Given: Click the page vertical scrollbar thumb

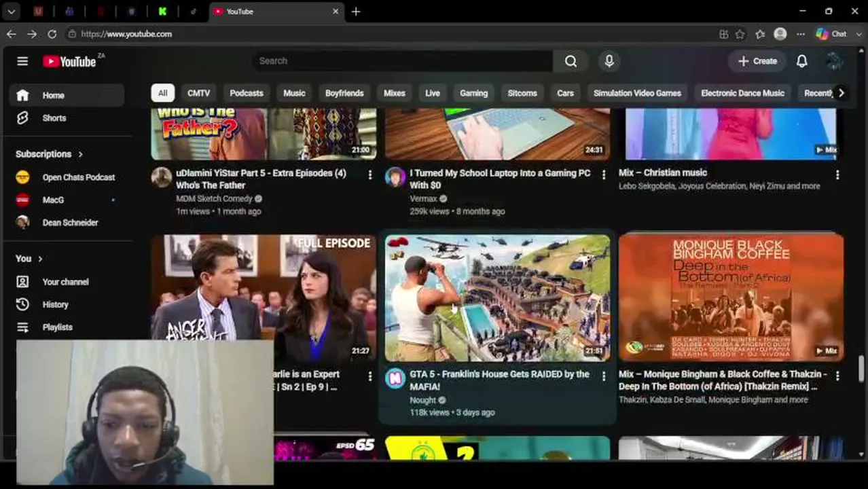Looking at the screenshot, I should (x=861, y=367).
